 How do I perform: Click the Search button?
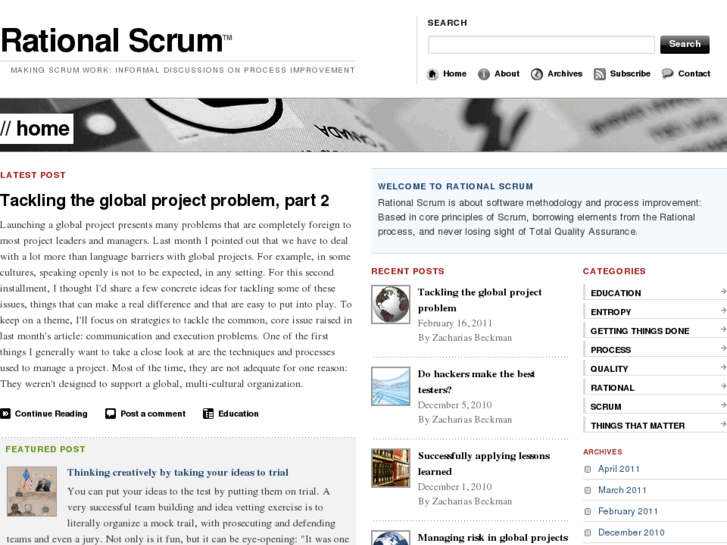(x=685, y=45)
